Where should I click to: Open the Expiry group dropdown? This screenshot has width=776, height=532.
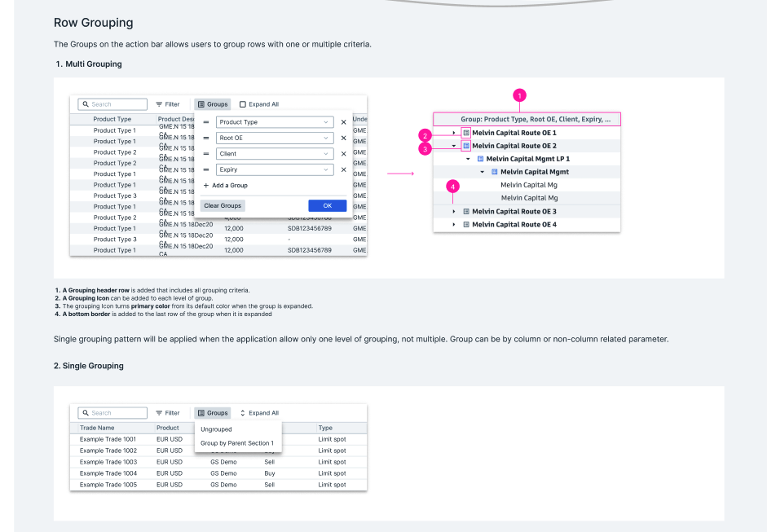click(274, 169)
